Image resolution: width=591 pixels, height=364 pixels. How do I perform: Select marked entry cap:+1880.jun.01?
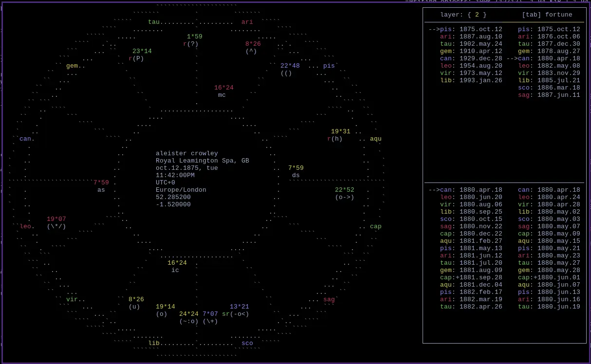tap(549, 277)
